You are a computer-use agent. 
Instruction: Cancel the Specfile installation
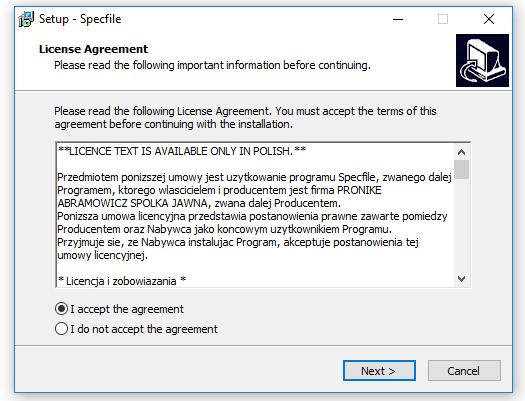(x=464, y=371)
